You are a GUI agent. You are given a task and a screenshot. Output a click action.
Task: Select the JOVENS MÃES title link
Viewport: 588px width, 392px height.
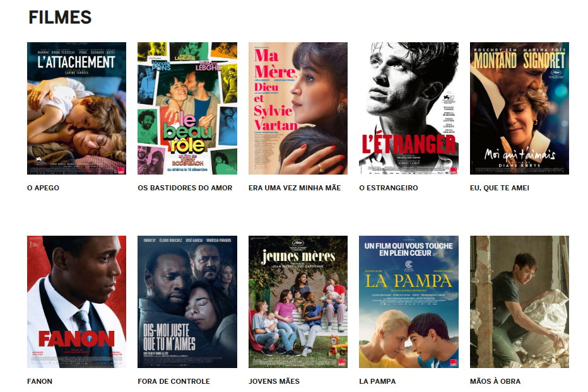274,381
